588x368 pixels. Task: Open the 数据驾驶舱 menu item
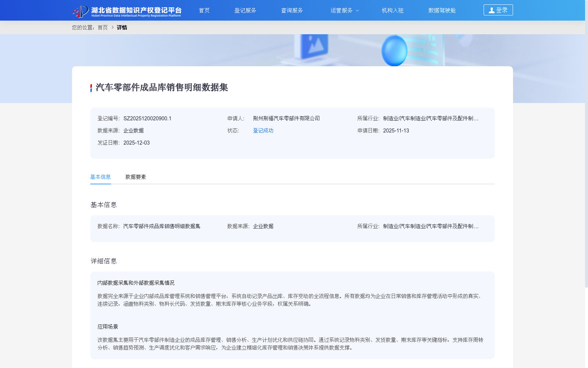point(442,10)
